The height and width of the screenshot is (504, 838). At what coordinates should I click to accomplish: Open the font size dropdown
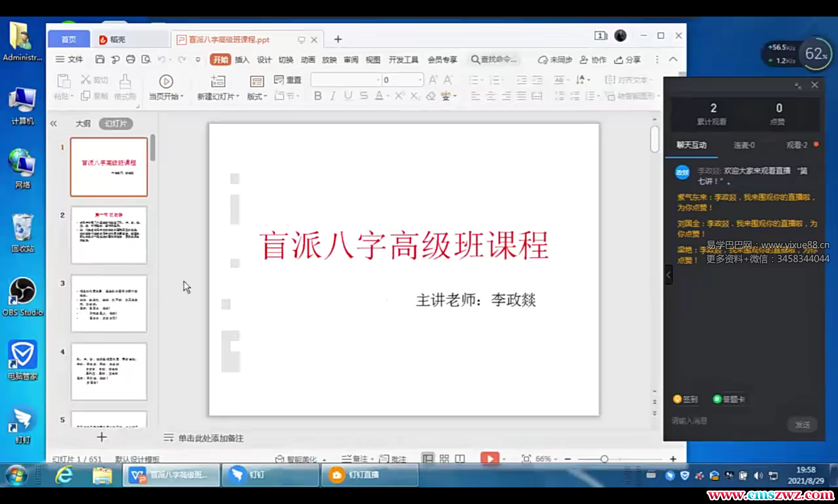420,80
